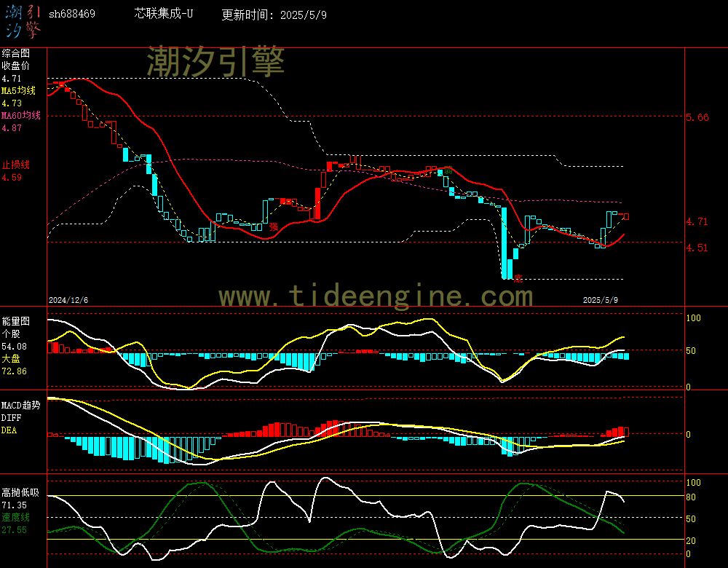Select the 综合图 panel label
This screenshot has width=728, height=568.
pos(15,53)
